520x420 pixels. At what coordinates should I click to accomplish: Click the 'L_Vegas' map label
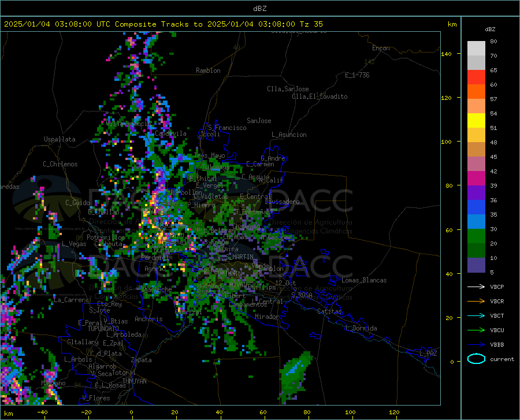point(74,244)
